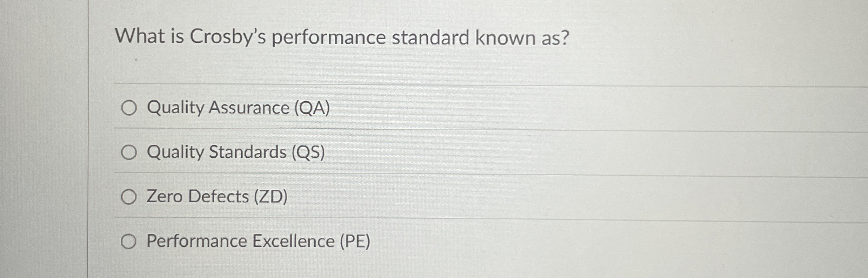Select the Quality Standards (QS) radio button
Viewport: 868px width, 278px height.
(x=130, y=153)
